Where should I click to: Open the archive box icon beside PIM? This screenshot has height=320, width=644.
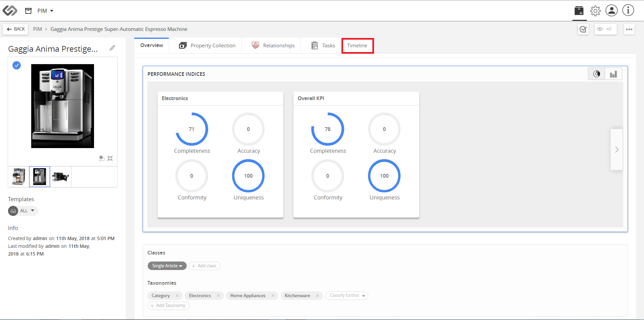coord(29,11)
